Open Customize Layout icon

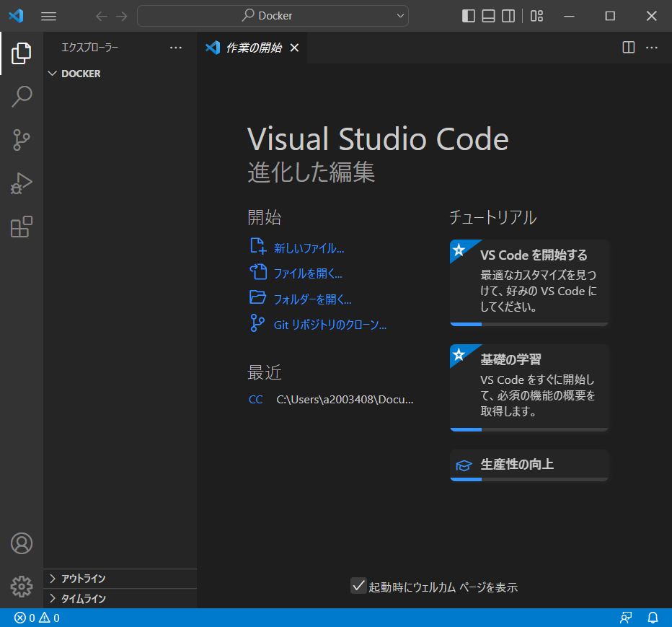536,17
